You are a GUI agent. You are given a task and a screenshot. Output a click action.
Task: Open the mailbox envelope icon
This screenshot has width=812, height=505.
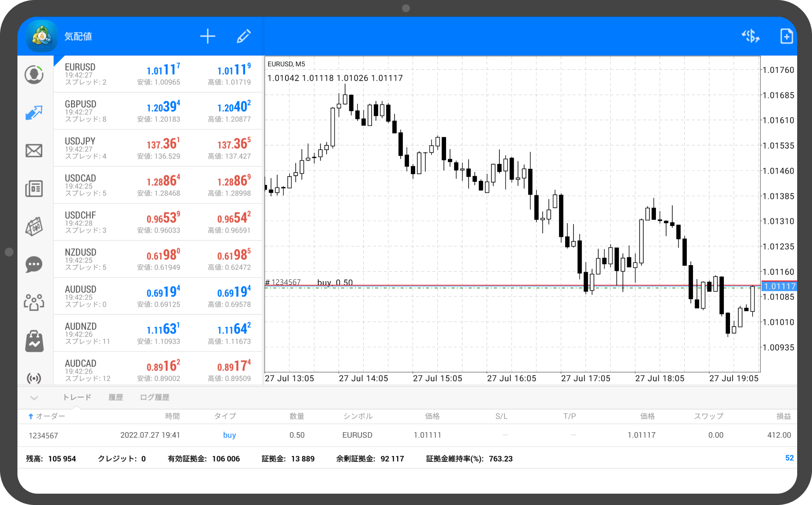coord(34,151)
